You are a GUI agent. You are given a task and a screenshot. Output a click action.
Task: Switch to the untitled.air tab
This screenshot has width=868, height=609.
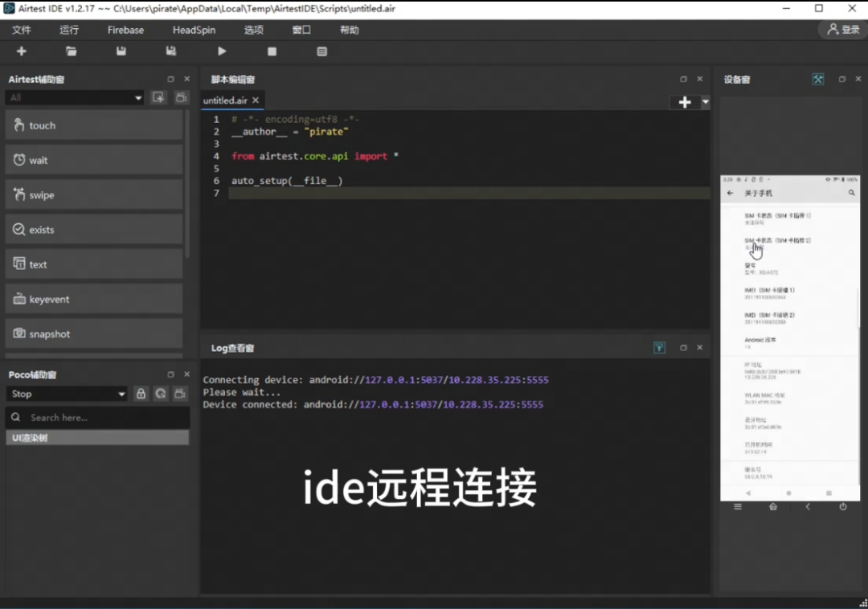[x=225, y=100]
